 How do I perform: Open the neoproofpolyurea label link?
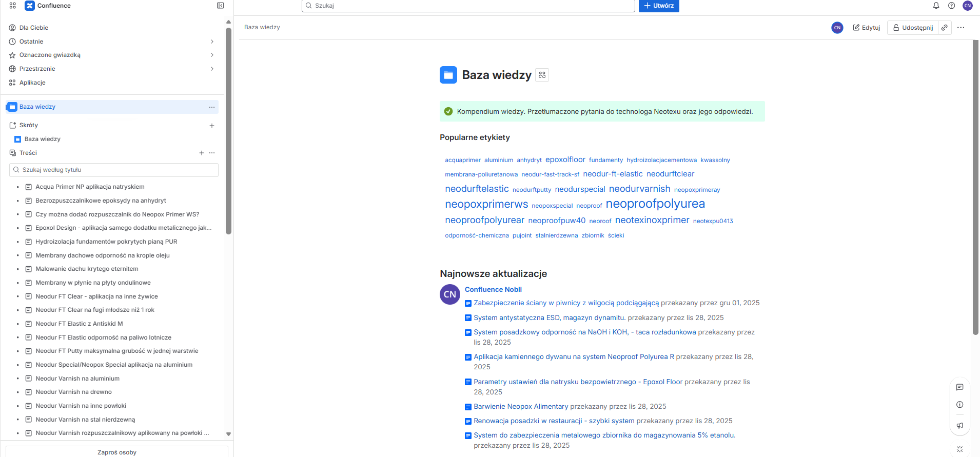(655, 204)
